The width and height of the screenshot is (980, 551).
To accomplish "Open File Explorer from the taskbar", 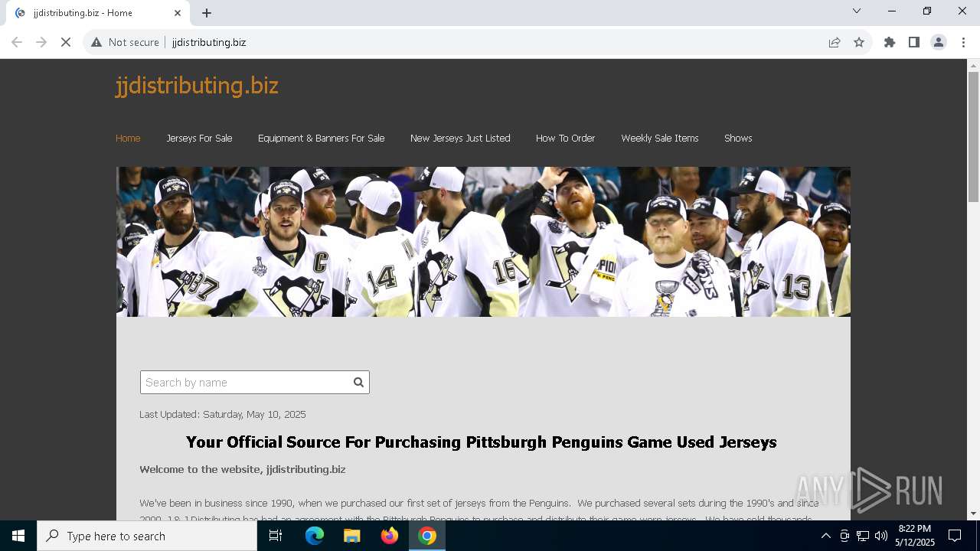I will pyautogui.click(x=352, y=536).
